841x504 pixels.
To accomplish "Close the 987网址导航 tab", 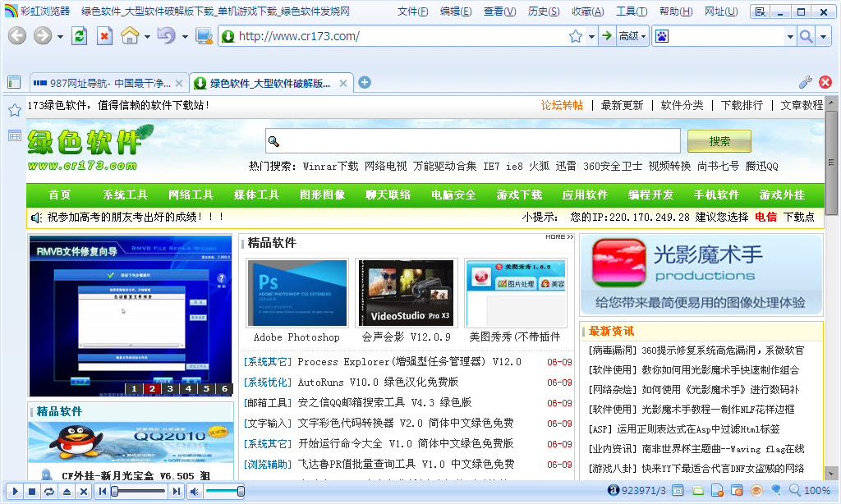I will pos(179,83).
